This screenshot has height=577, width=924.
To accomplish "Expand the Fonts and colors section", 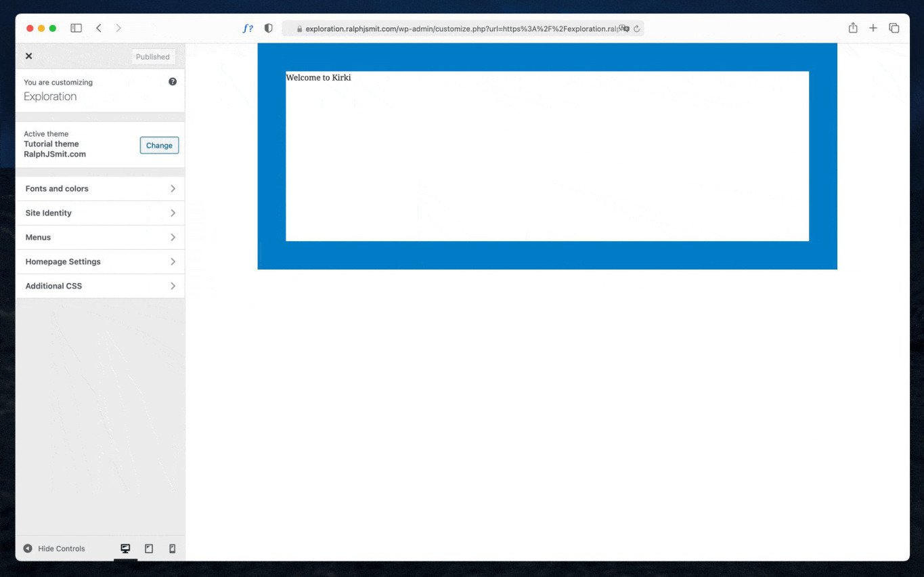I will point(100,188).
